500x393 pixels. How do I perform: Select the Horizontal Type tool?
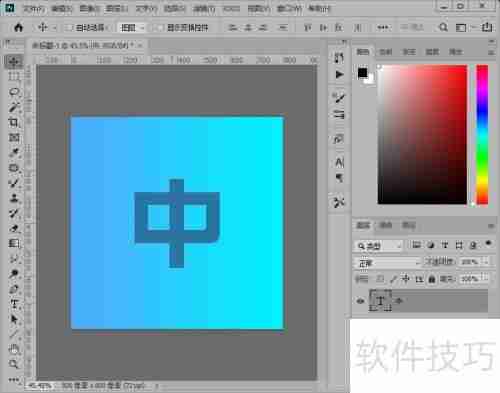(14, 304)
